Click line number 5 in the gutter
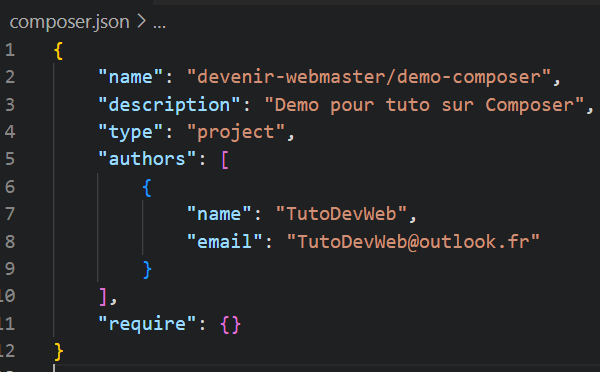Viewport: 600px width, 372px height. tap(10, 159)
